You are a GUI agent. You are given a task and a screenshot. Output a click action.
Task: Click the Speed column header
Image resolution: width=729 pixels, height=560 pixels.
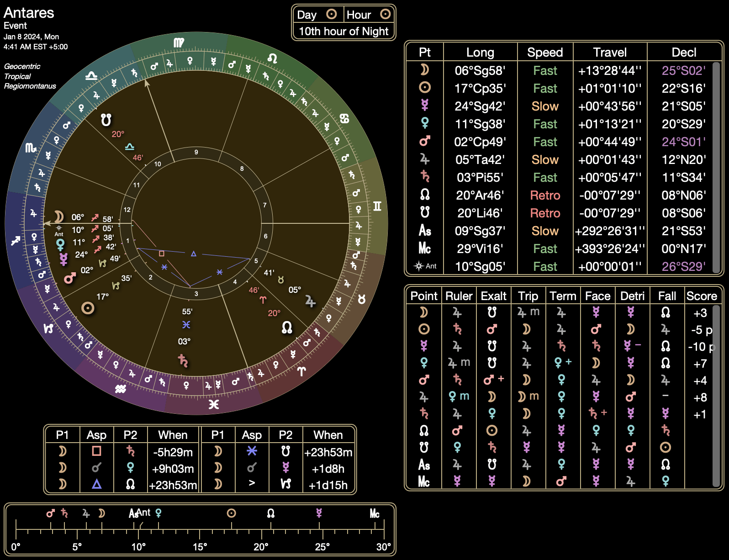[x=545, y=52]
